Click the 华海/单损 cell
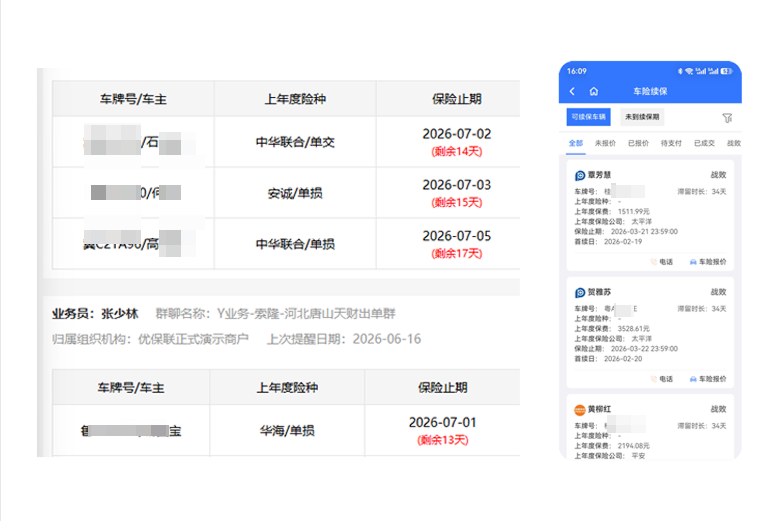This screenshot has width=779, height=521. click(287, 431)
